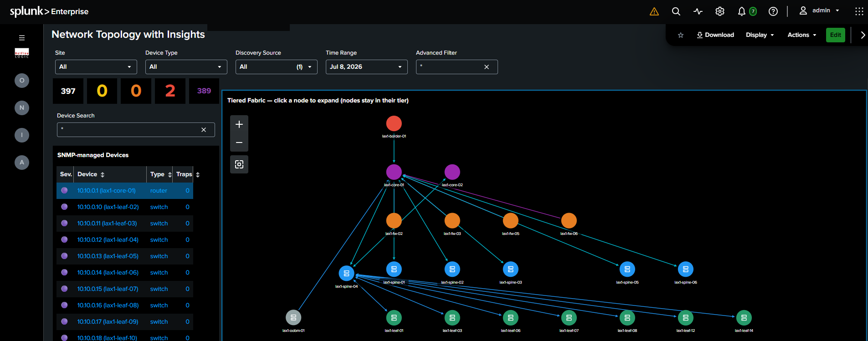This screenshot has height=341, width=868.
Task: Click the BestFlow Logic logo
Action: point(22,53)
